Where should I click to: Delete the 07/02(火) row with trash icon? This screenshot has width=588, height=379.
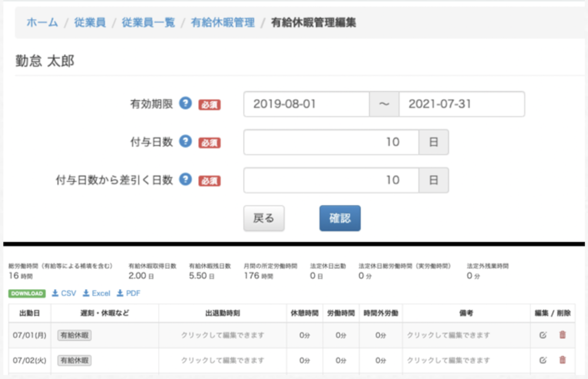tap(562, 360)
